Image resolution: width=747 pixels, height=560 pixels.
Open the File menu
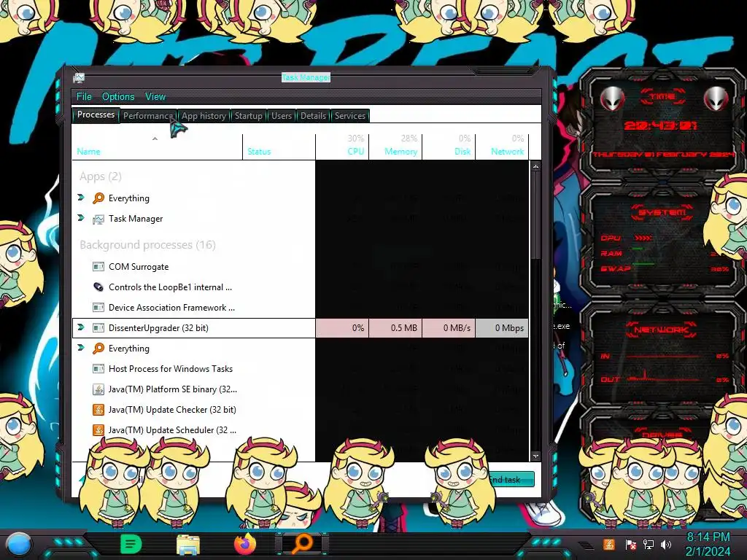tap(84, 96)
